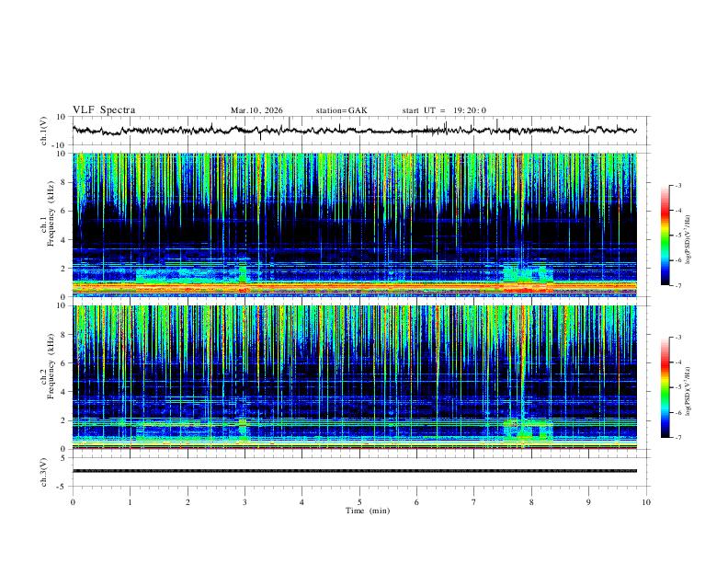This screenshot has height=563, width=728.
Task: Click the "6" kHz tick on ch.2 spectrogram
Action: click(63, 362)
